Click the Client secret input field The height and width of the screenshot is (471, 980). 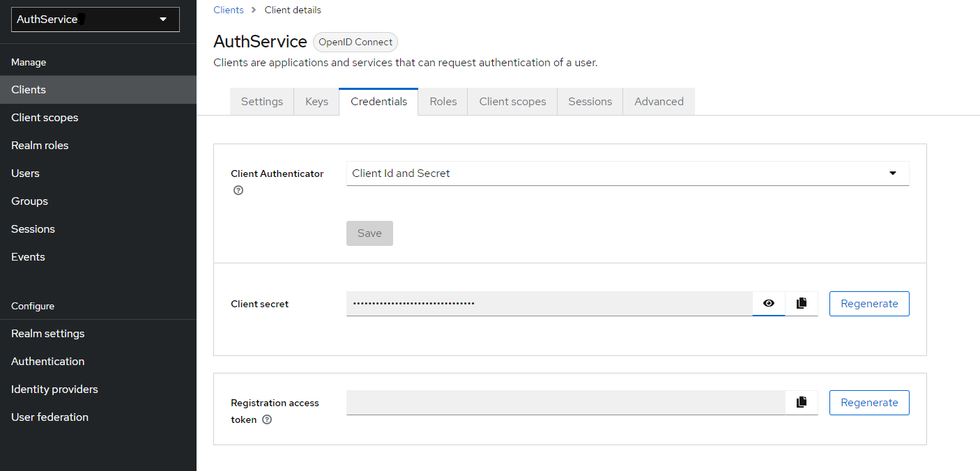pos(549,304)
